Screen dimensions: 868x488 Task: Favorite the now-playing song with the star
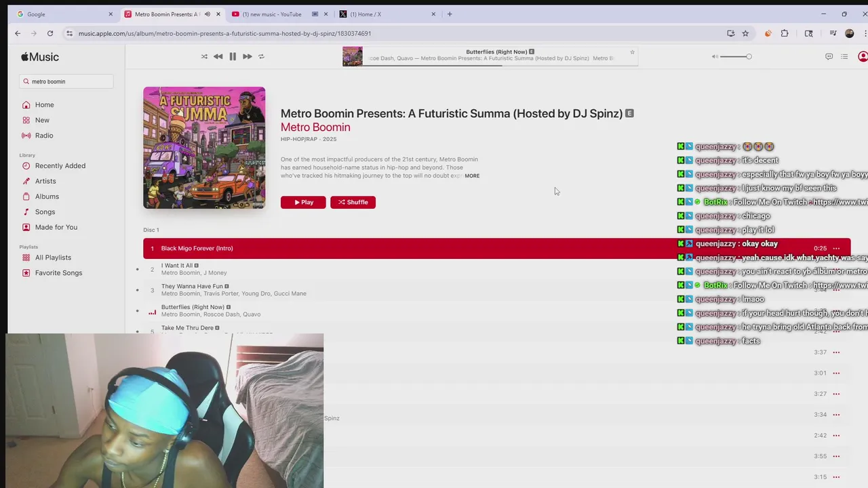point(632,52)
